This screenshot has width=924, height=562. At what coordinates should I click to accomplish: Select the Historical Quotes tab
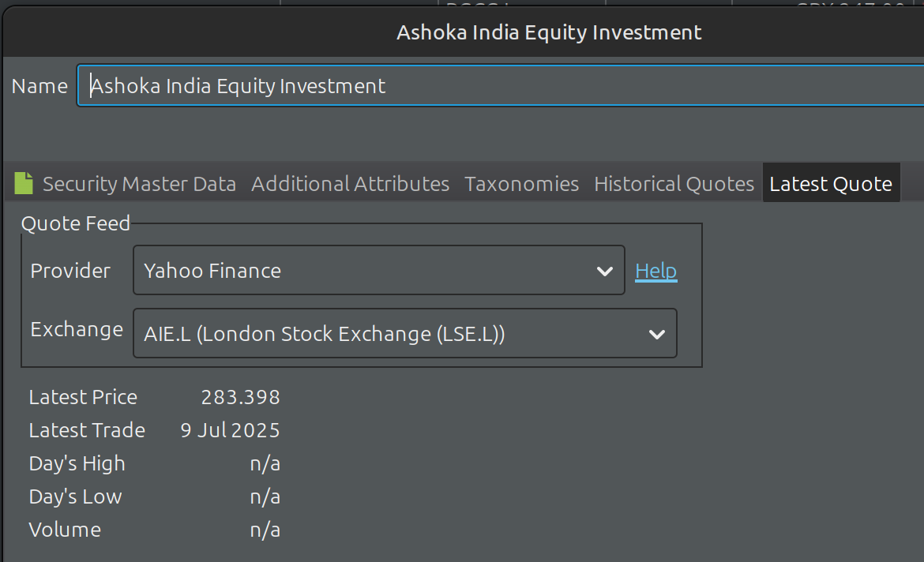click(x=674, y=184)
